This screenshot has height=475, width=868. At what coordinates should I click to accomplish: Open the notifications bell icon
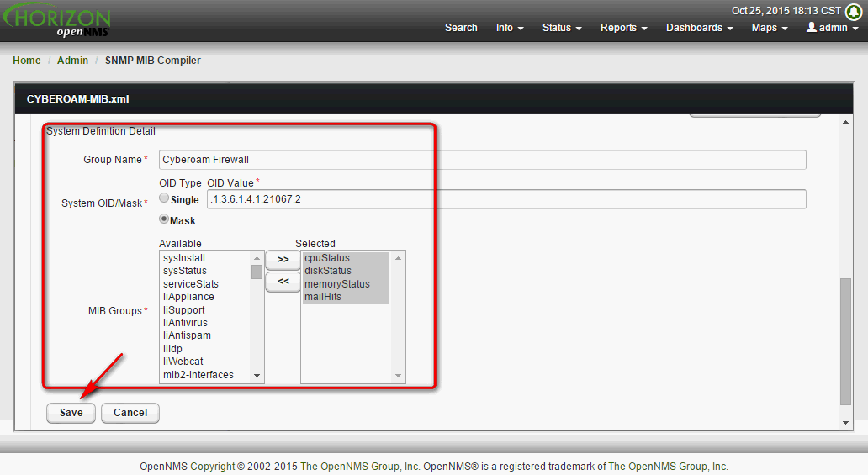click(x=854, y=12)
